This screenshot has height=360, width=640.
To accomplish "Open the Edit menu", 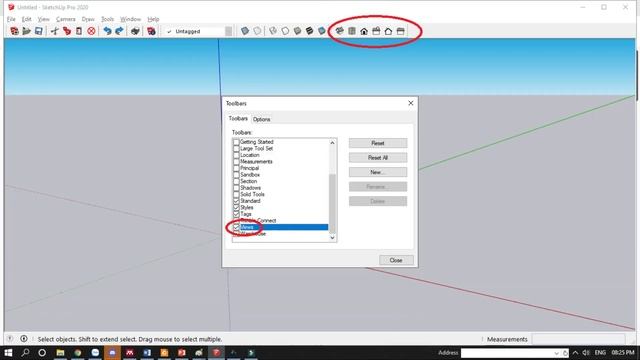I will (x=27, y=19).
